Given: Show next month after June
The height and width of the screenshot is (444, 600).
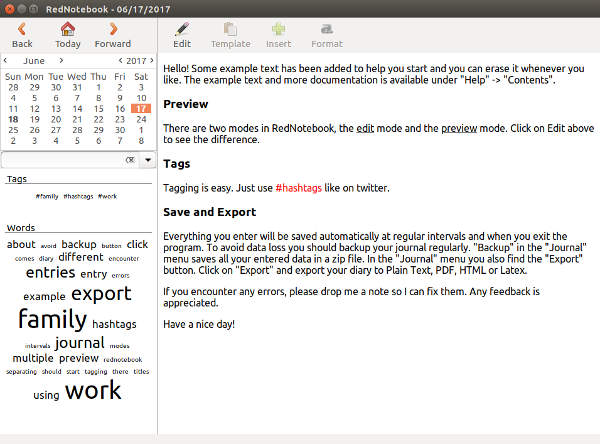Looking at the screenshot, I should (x=61, y=60).
